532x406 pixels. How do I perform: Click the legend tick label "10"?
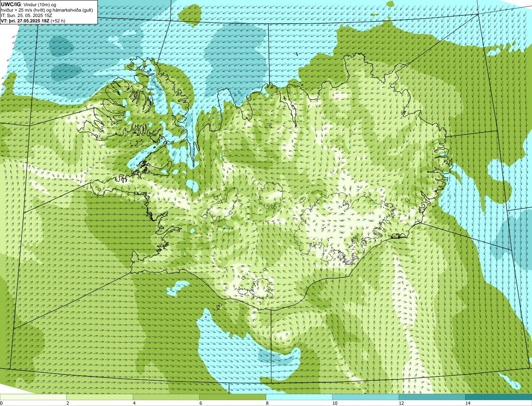click(x=335, y=403)
